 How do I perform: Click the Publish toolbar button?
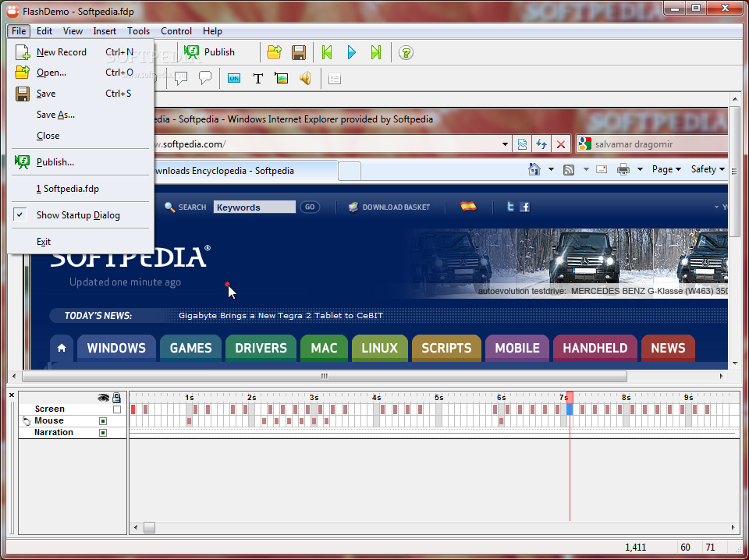(210, 52)
